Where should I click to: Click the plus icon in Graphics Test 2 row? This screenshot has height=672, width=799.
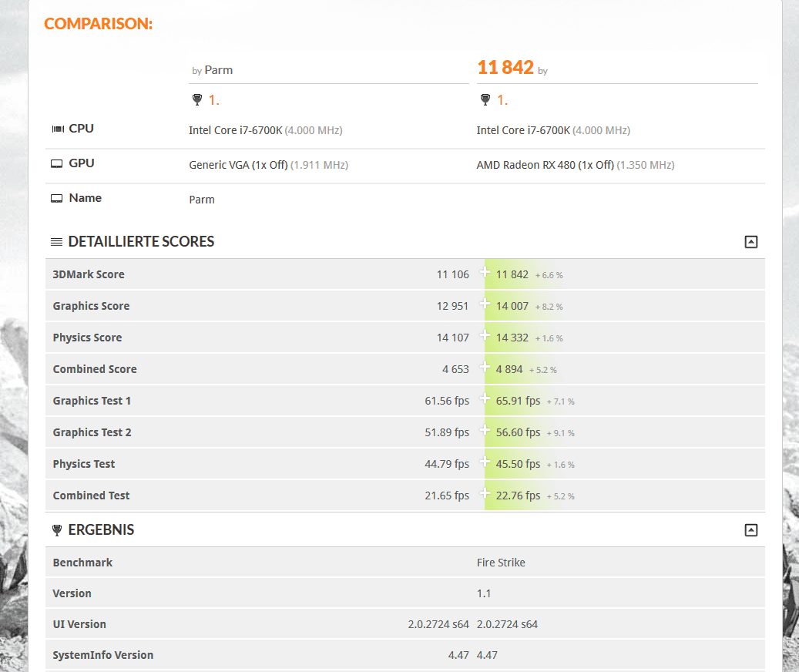(485, 431)
